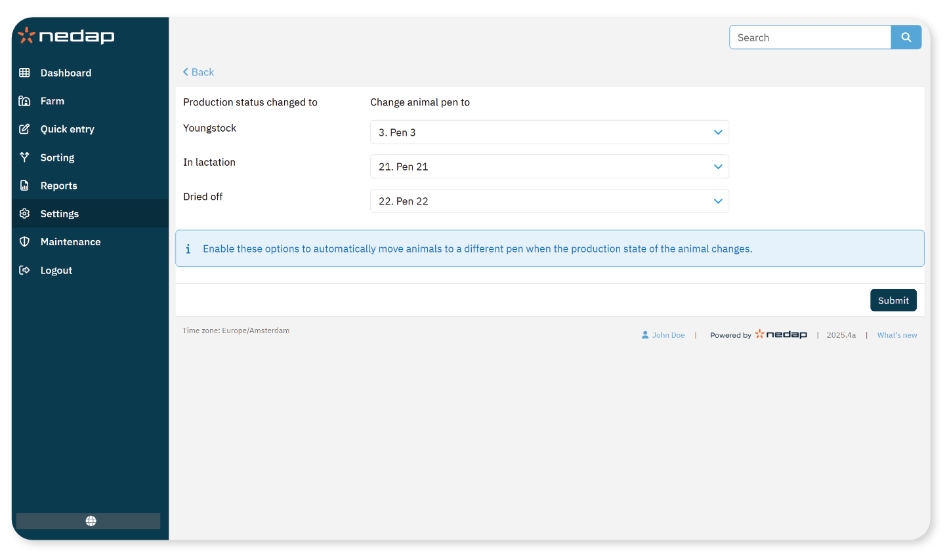Change the Dried off pen selection
This screenshot has height=560, width=945.
coord(549,201)
